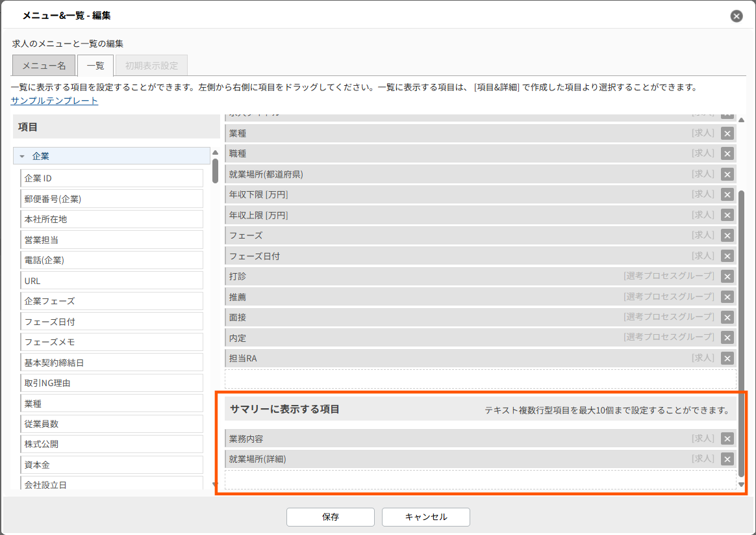
Task: Select 会社設立日 item
Action: [x=112, y=484]
